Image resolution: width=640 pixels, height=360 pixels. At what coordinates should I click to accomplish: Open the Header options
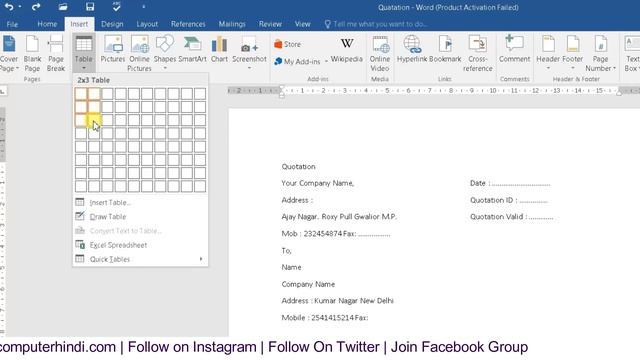548,53
